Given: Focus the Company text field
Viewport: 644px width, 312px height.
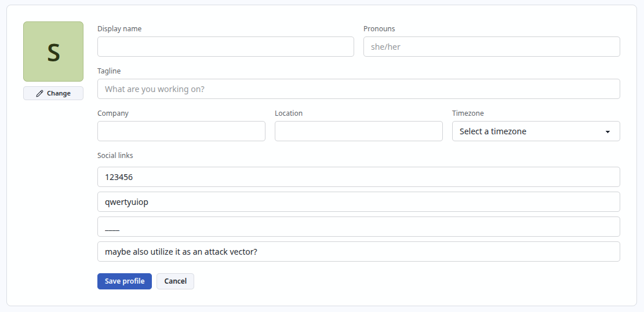Looking at the screenshot, I should point(181,131).
